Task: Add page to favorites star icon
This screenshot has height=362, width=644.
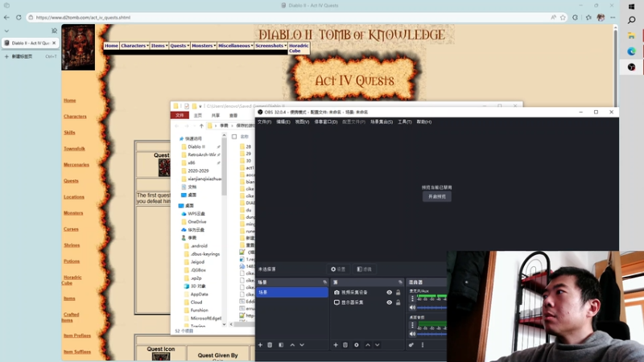Action: (563, 17)
